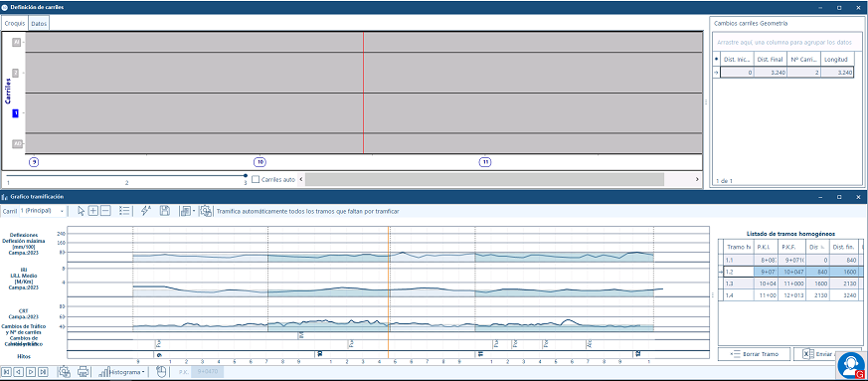
Task: Switch to the Croquis tab
Action: pos(15,24)
